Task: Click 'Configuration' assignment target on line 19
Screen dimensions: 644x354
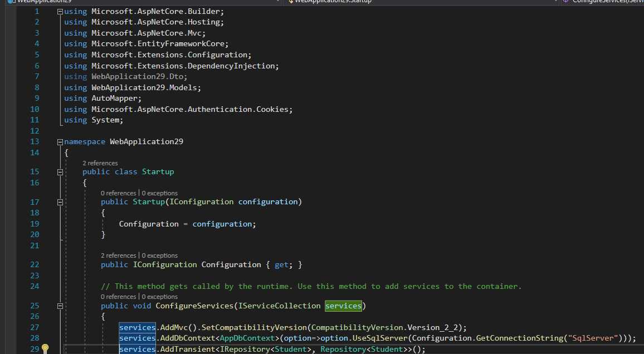Action: pyautogui.click(x=149, y=224)
